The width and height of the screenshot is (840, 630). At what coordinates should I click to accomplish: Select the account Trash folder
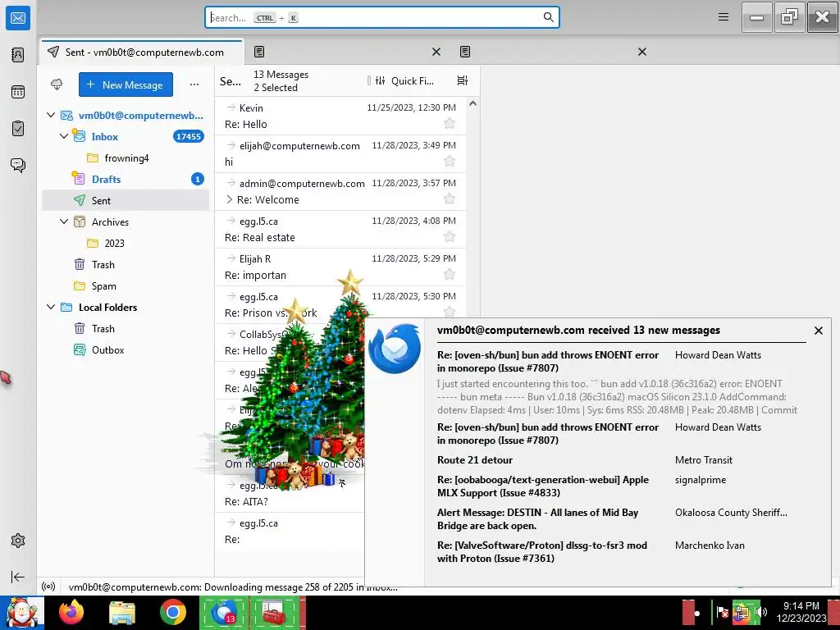click(x=126, y=265)
